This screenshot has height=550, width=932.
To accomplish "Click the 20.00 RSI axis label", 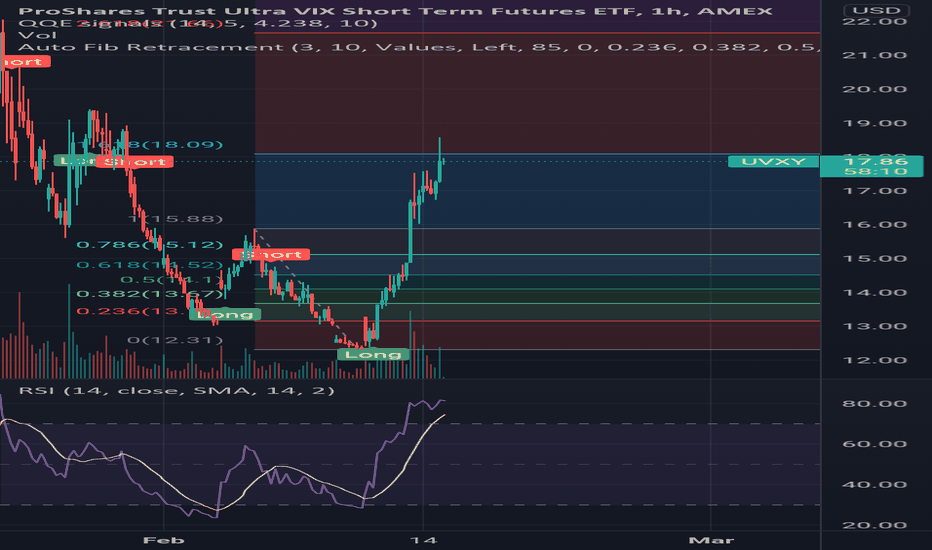I will pos(874,525).
